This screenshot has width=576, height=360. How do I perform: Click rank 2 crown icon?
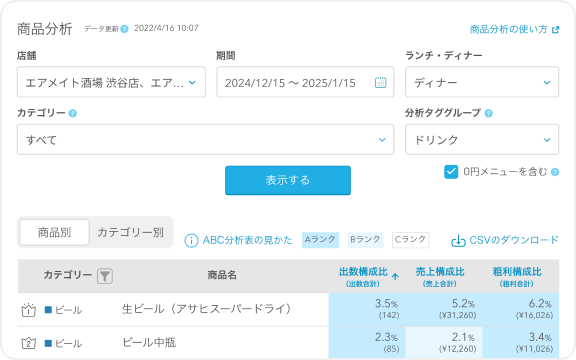[x=28, y=343]
